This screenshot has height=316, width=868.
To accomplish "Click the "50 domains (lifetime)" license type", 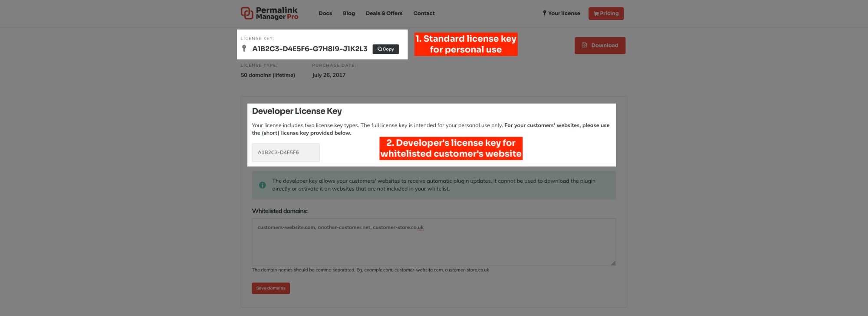I will coord(268,75).
